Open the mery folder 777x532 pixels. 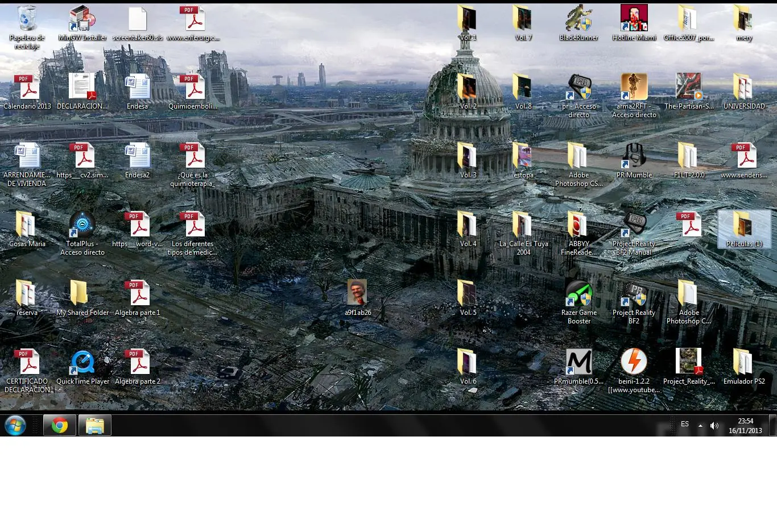(744, 24)
